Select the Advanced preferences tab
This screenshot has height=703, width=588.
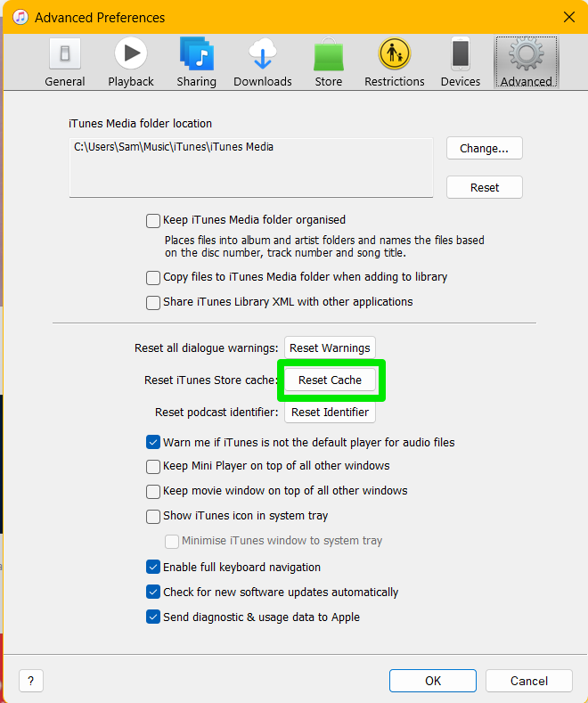pyautogui.click(x=527, y=62)
